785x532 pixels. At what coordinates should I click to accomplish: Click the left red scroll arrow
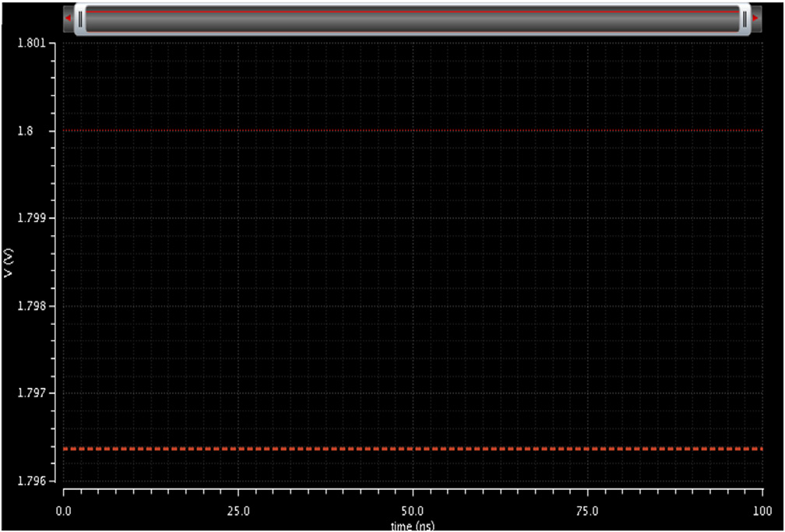coord(69,17)
